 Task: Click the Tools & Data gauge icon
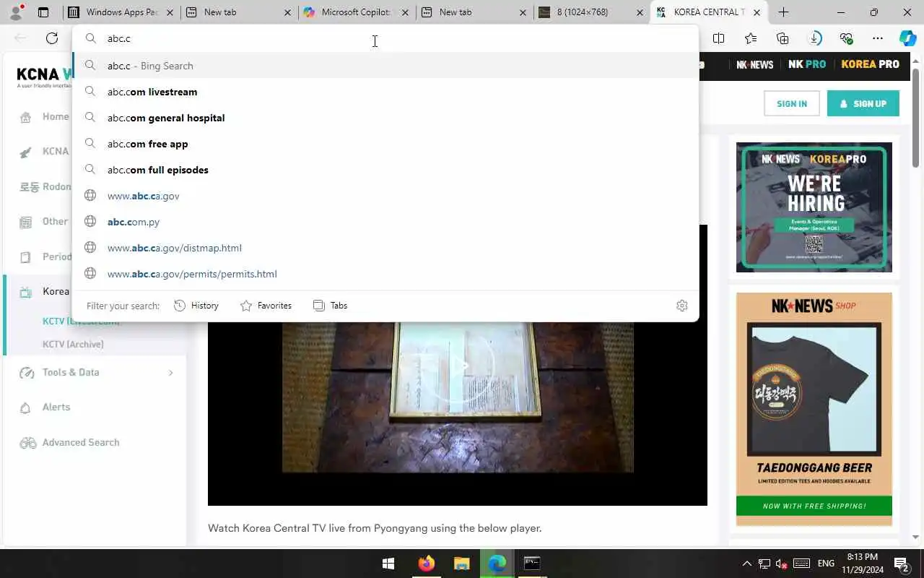27,373
